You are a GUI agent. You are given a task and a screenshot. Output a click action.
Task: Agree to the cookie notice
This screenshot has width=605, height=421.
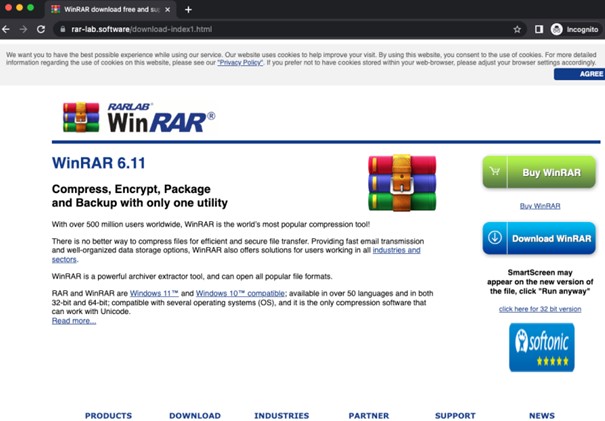[580, 74]
